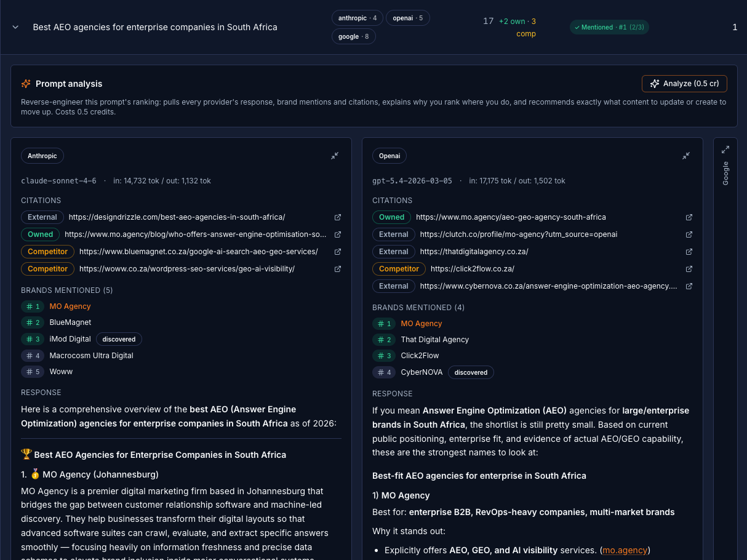747x560 pixels.
Task: Open cybernova.co.za citation external link icon
Action: click(689, 286)
